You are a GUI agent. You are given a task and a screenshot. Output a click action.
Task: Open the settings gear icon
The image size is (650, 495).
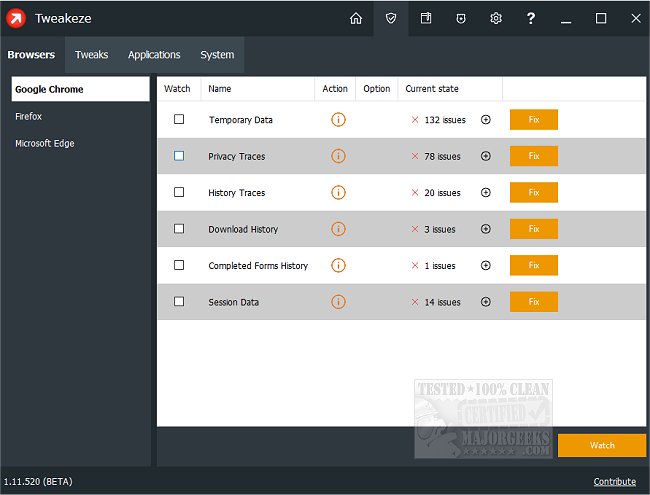(x=496, y=18)
